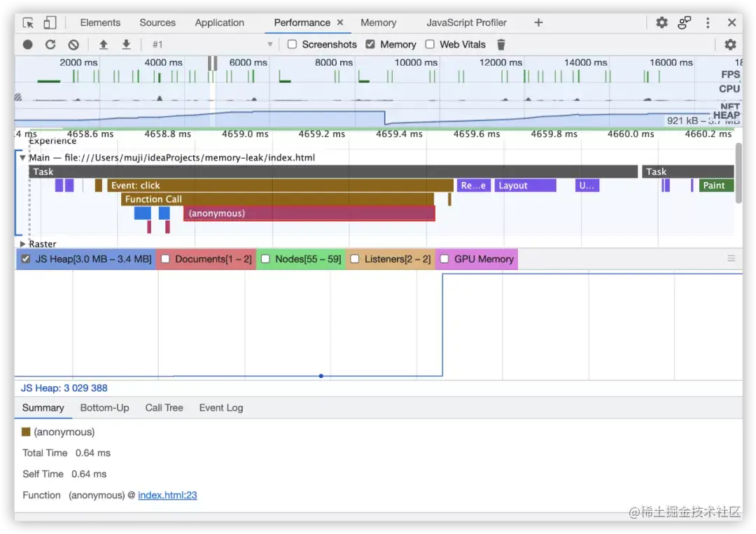Toggle the JS Heap counter checkbox
This screenshot has height=534, width=756.
(x=26, y=259)
